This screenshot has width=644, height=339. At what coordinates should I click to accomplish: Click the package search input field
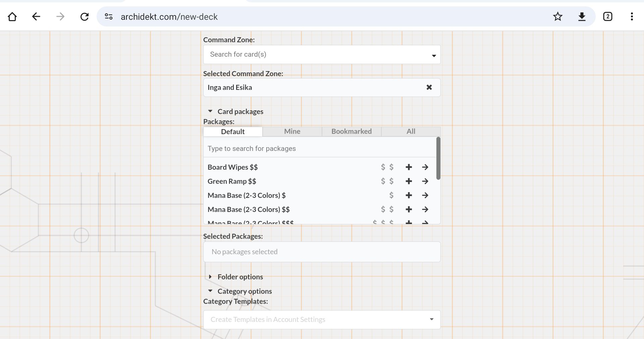click(x=319, y=149)
